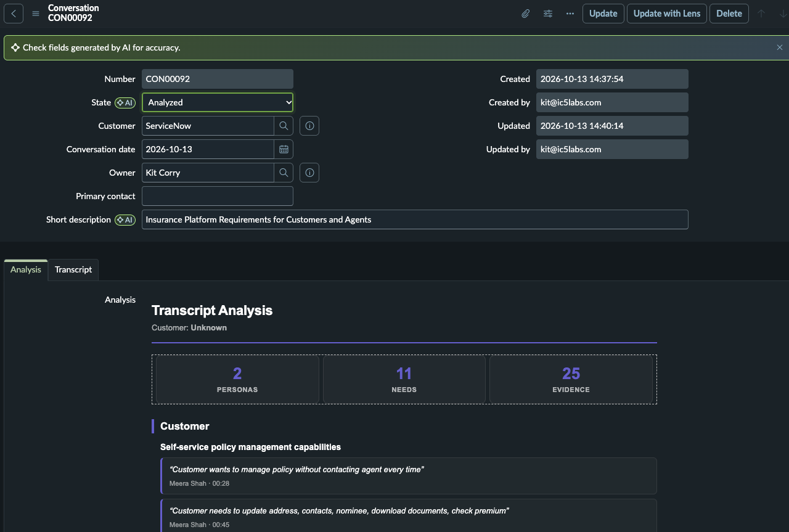Preview the Customer record info icon
This screenshot has height=532, width=789.
[309, 126]
